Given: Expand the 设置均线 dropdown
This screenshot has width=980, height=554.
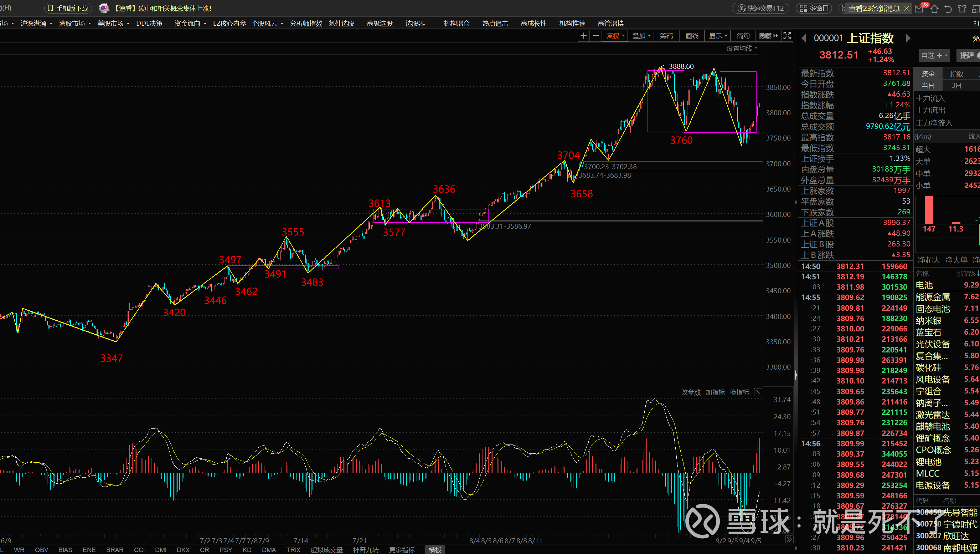Looking at the screenshot, I should tap(742, 49).
